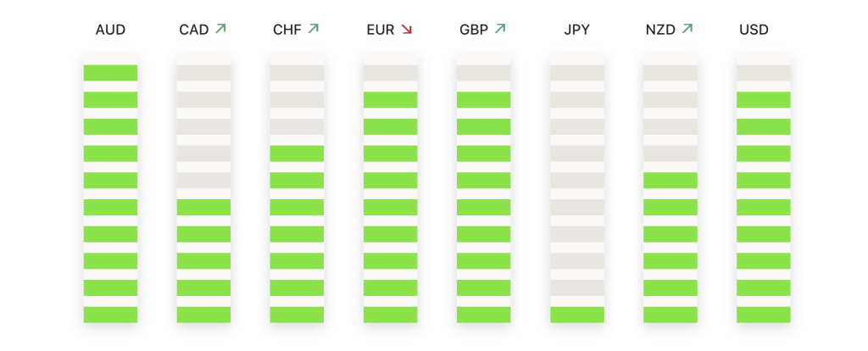Click the topmost green bar in EUR meter
The height and width of the screenshot is (351, 868).
[390, 100]
